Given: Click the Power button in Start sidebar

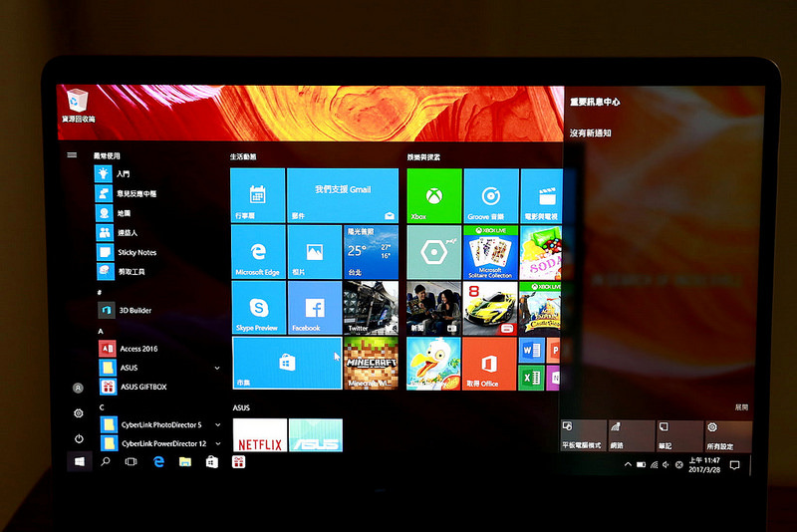Looking at the screenshot, I should [79, 438].
